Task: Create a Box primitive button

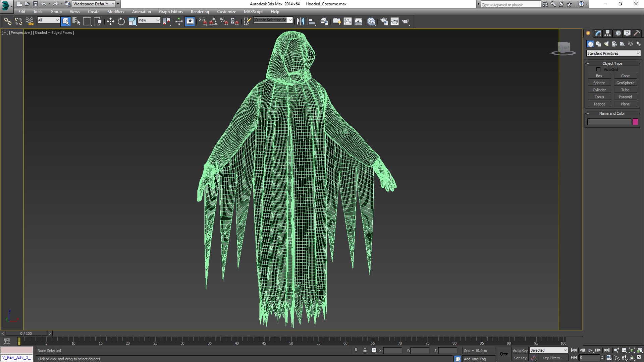Action: (x=599, y=76)
